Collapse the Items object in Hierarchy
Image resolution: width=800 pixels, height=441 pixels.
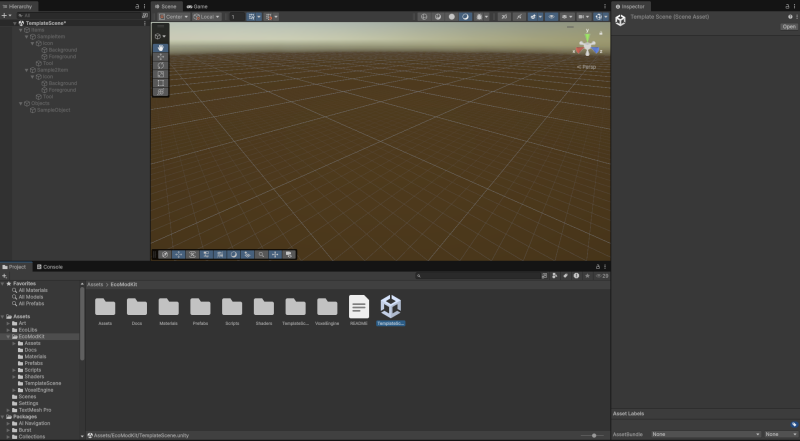click(21, 30)
